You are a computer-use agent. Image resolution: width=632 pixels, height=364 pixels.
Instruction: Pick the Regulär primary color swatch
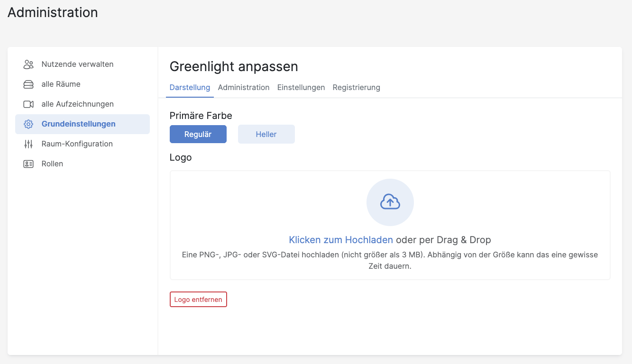198,134
